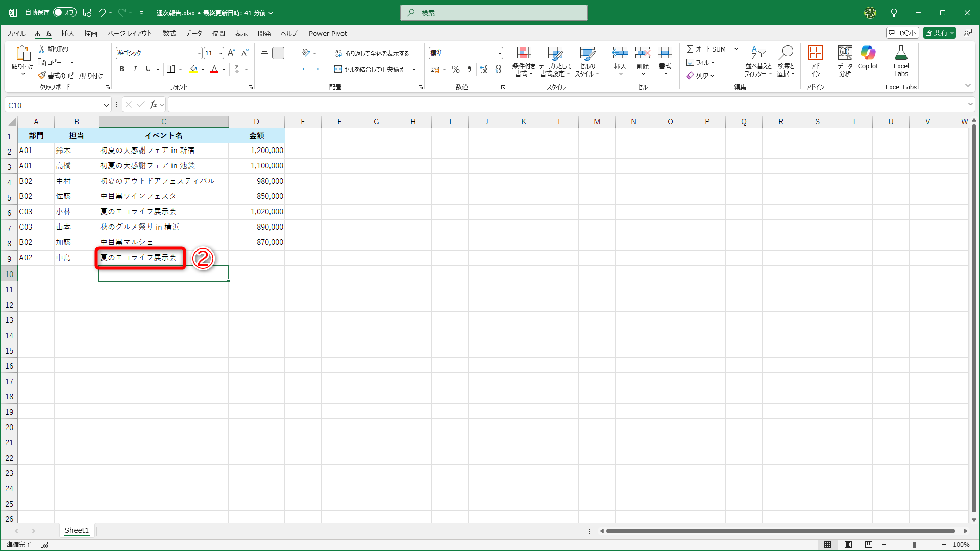Click the Data Analysis icon
Screen dimensions: 980x551
(x=845, y=60)
